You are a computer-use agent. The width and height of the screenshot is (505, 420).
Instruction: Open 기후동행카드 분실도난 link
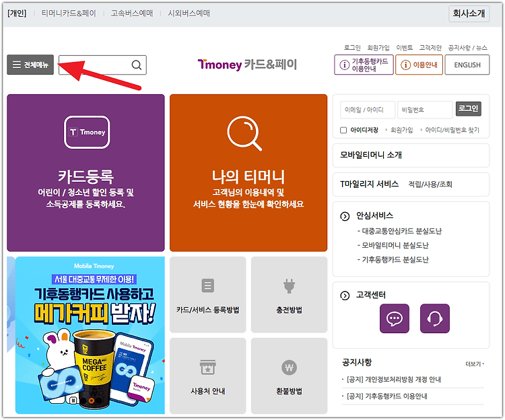pyautogui.click(x=395, y=259)
